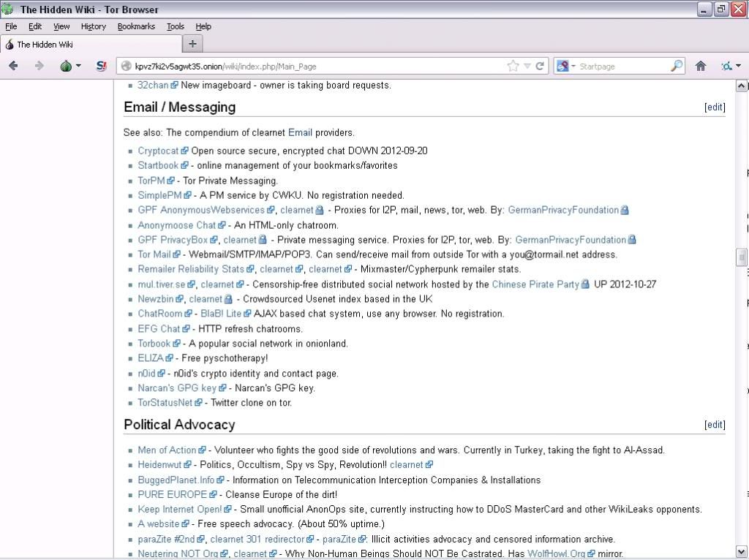Edit the Political Advocacy section
The width and height of the screenshot is (749, 560).
pyautogui.click(x=715, y=425)
